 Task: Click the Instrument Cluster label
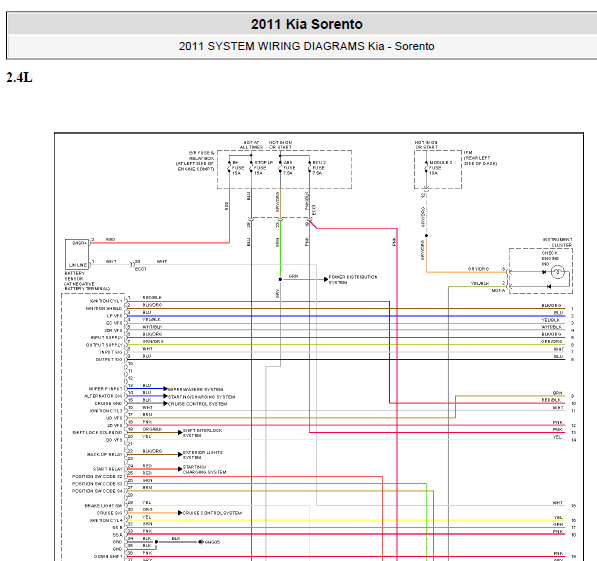558,242
